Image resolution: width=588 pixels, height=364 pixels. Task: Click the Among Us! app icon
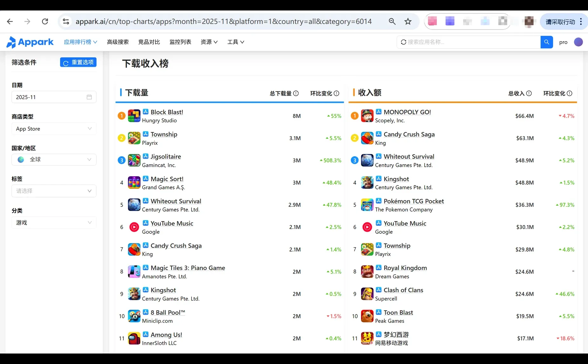tap(134, 338)
